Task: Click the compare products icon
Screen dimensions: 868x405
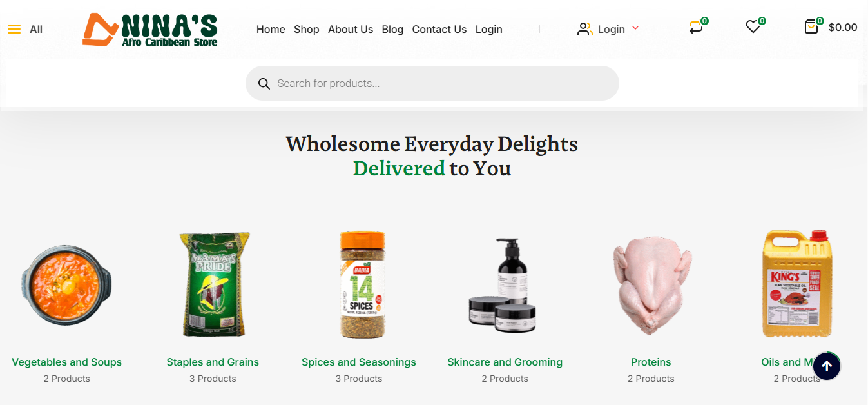Action: (696, 28)
